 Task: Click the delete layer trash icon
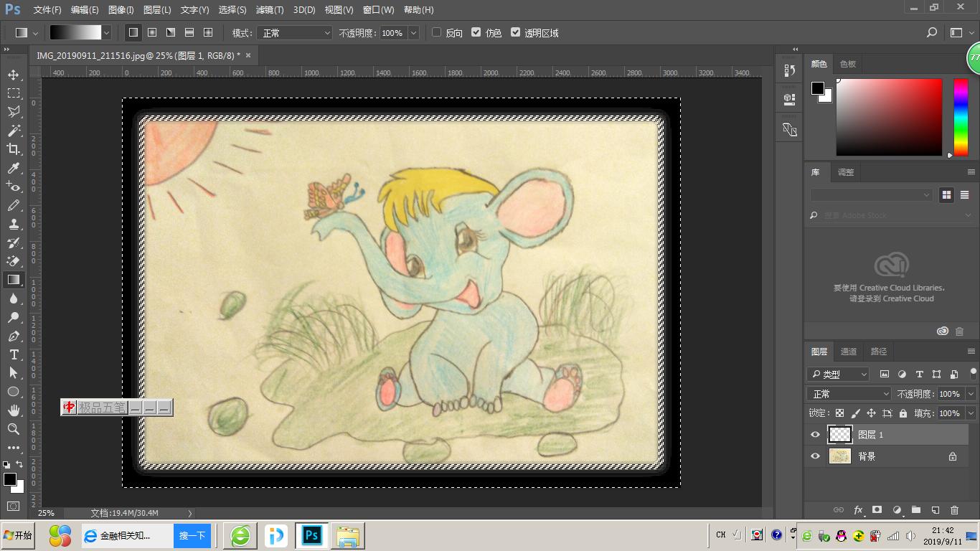click(x=954, y=510)
